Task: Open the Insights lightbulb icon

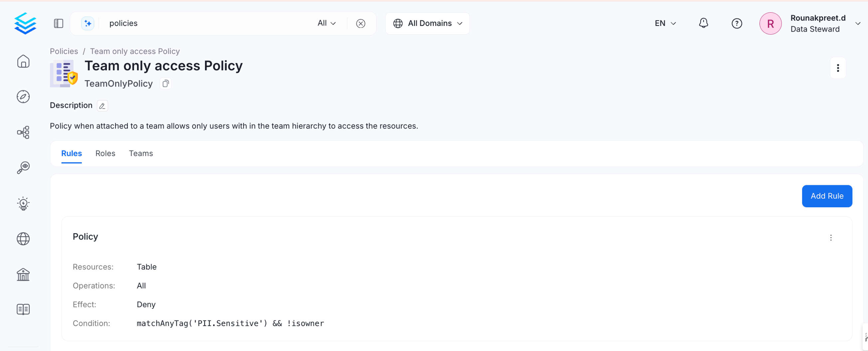Action: [23, 204]
